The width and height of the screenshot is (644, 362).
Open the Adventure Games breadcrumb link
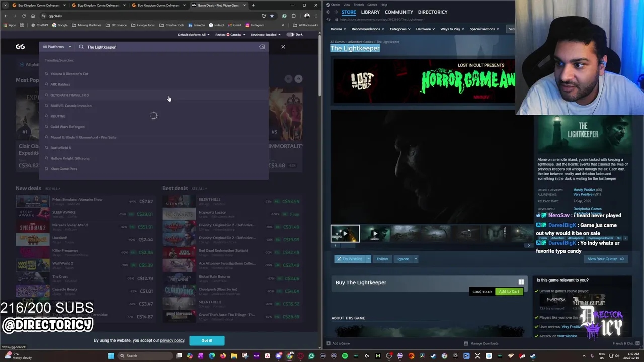point(361,42)
